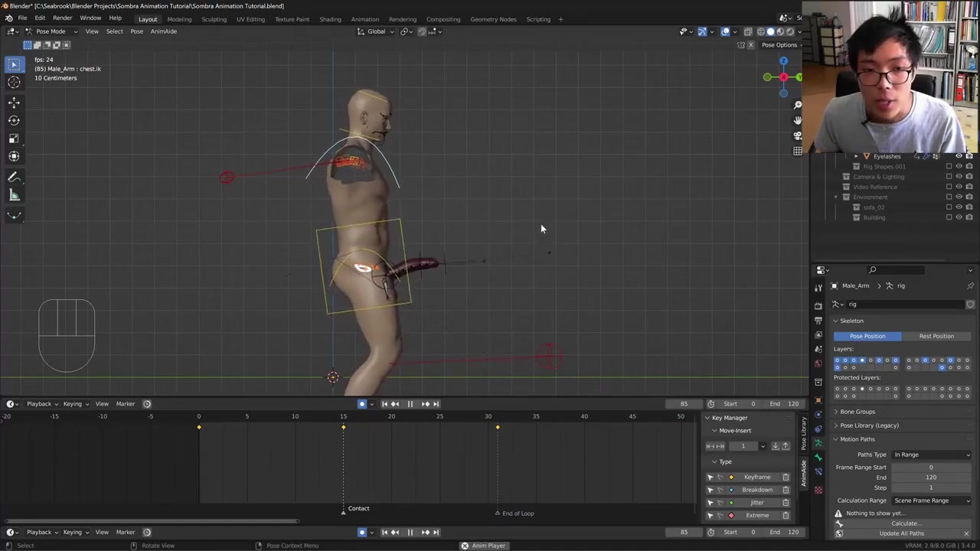Switch to the Animation workspace tab
Viewport: 980px width, 551px height.
pyautogui.click(x=364, y=19)
